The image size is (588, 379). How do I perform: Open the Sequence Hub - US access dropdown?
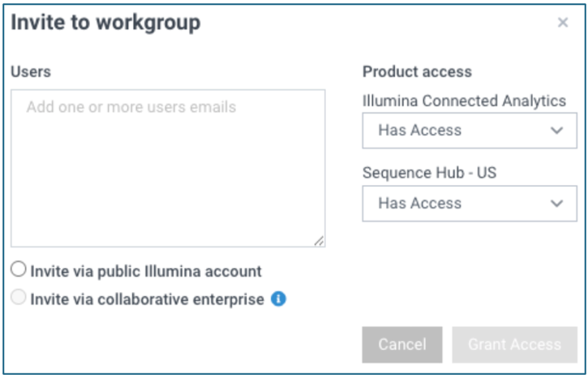[469, 204]
